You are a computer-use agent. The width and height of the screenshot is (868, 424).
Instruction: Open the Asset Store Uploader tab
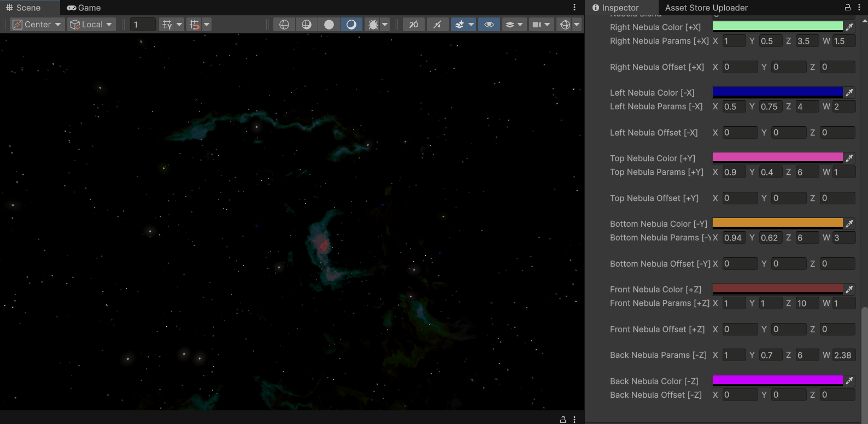tap(706, 8)
